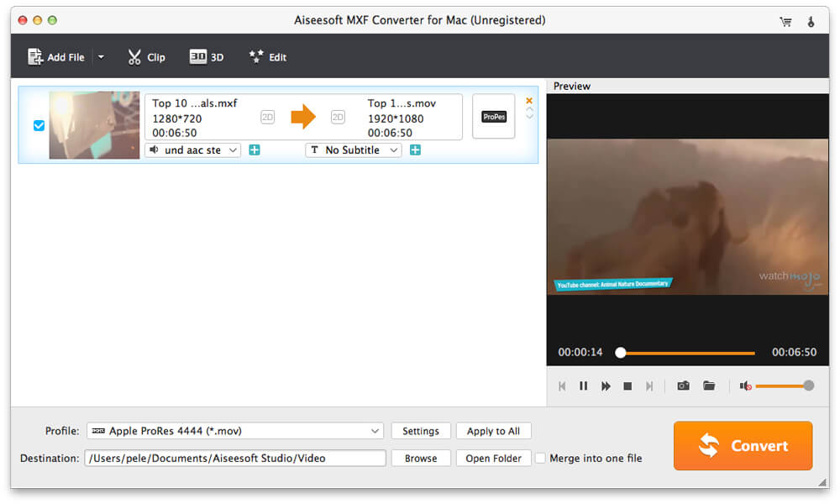This screenshot has width=840, height=504.
Task: Open the und aac ste audio dropdown
Action: pyautogui.click(x=193, y=150)
